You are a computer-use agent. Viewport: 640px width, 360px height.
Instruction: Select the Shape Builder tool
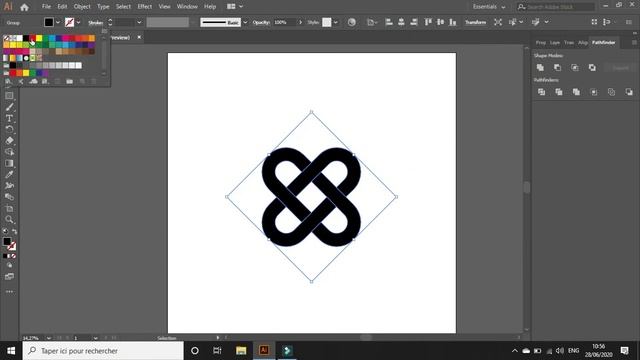point(9,152)
